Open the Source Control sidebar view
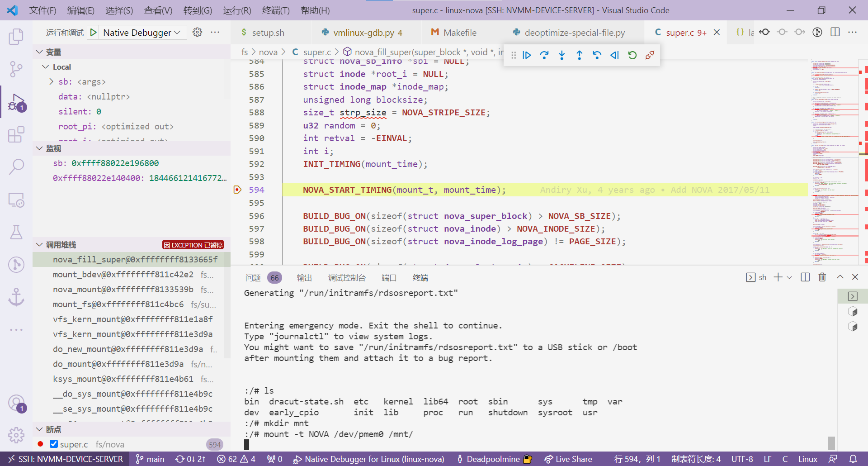Image resolution: width=868 pixels, height=466 pixels. pos(16,69)
